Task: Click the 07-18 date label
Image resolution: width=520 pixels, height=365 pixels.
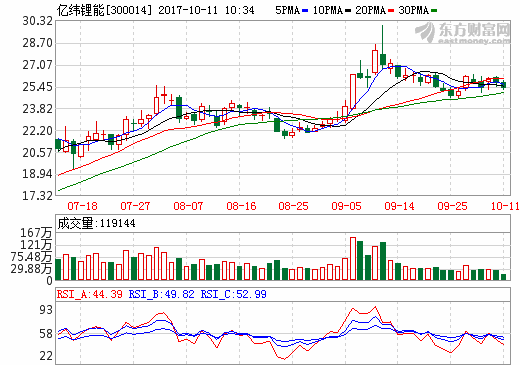Action: (82, 206)
